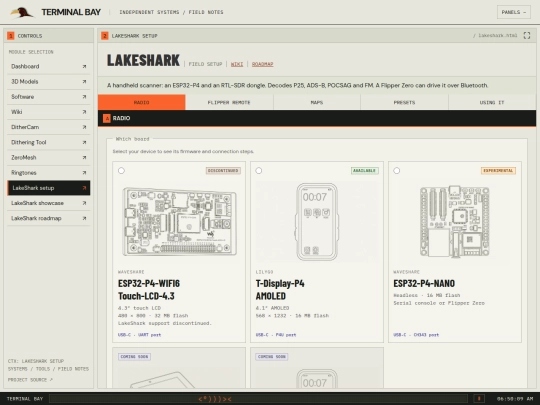Click Terminal Bay label in status bar
Viewport: 540px width, 405px height.
(25, 399)
